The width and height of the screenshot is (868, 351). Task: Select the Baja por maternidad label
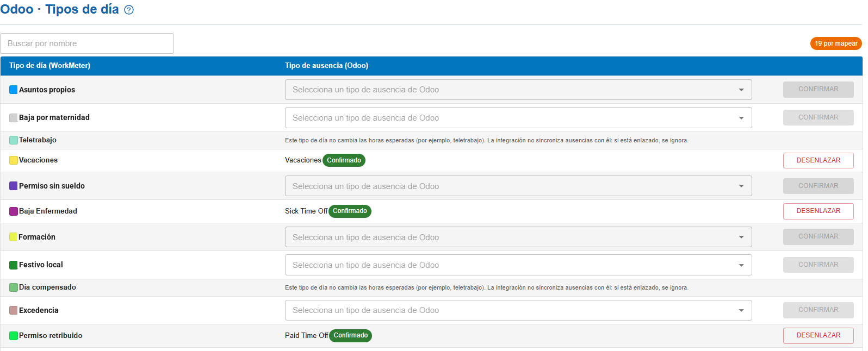54,117
